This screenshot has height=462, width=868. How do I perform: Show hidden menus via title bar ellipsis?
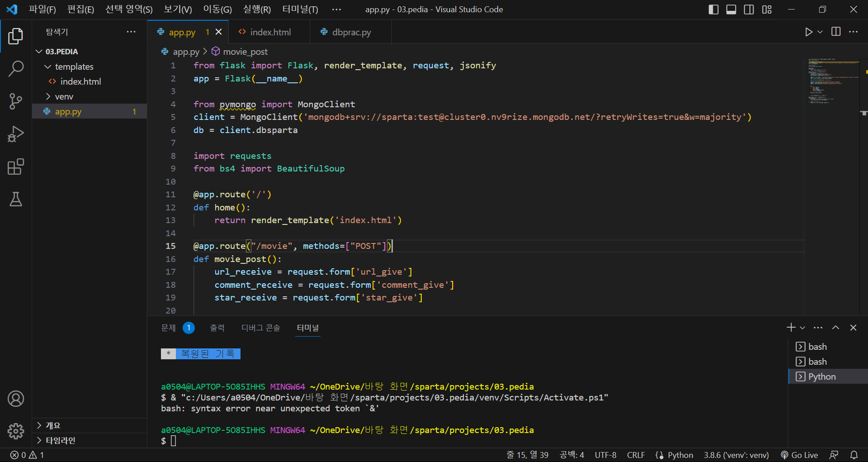coord(336,10)
